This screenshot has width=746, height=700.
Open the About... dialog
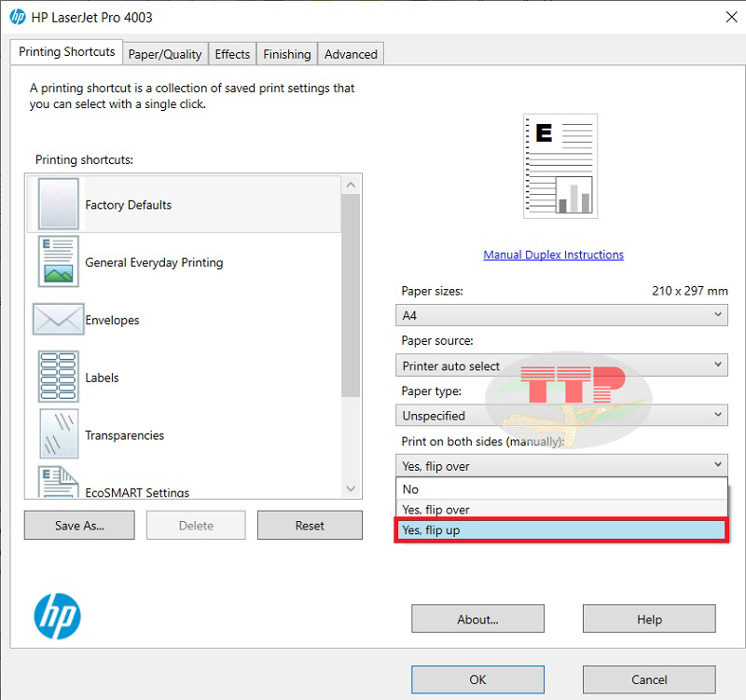477,619
